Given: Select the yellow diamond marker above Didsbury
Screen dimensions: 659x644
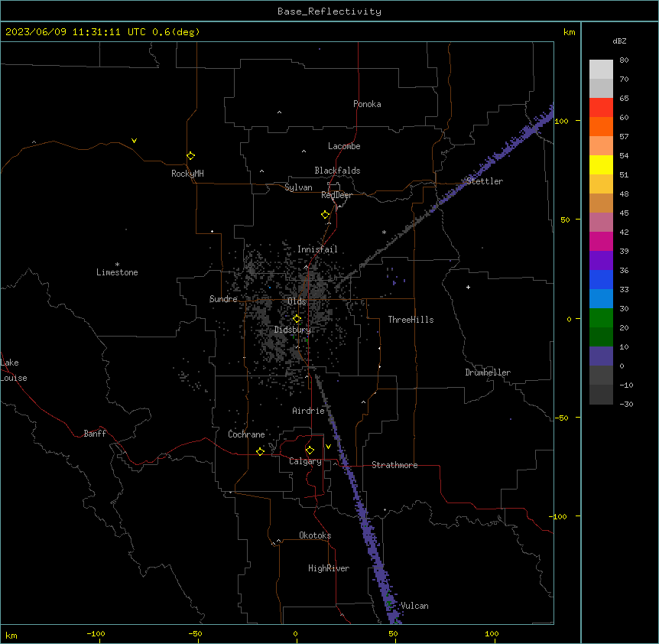Looking at the screenshot, I should point(297,319).
